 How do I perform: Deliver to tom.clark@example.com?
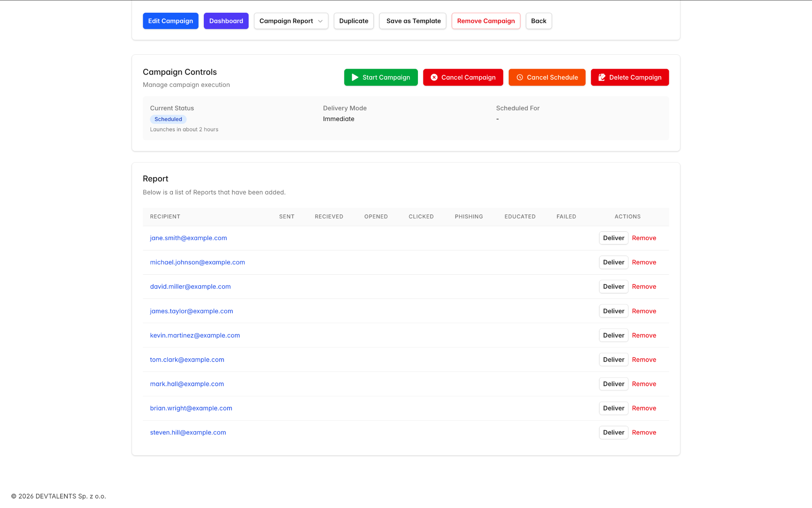pos(613,360)
